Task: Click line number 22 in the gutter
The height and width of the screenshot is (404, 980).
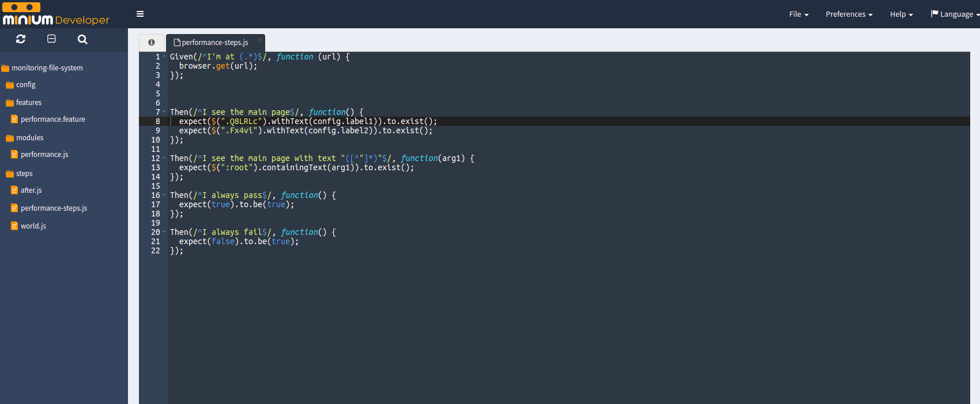Action: [156, 250]
